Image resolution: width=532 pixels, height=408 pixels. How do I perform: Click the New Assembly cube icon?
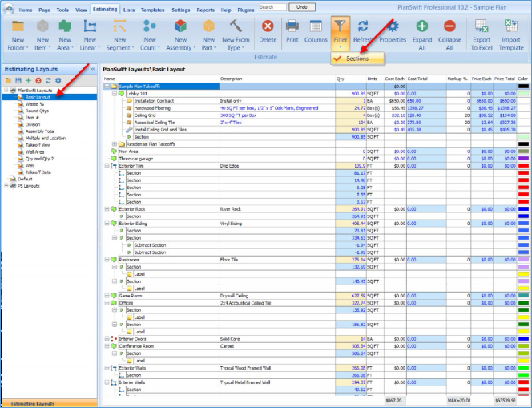coord(180,26)
